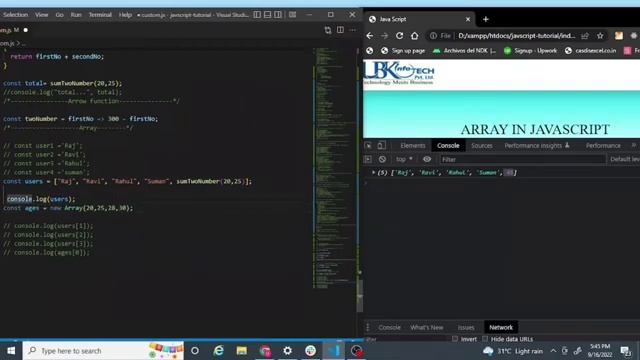Open a new browser tab with plus button
This screenshot has width=640, height=360.
[486, 19]
